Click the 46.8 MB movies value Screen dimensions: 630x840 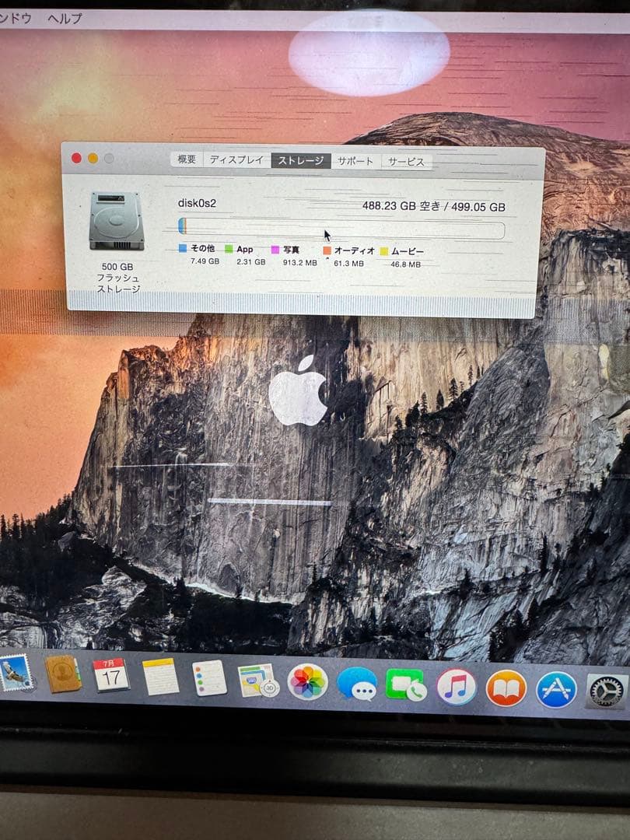[405, 264]
